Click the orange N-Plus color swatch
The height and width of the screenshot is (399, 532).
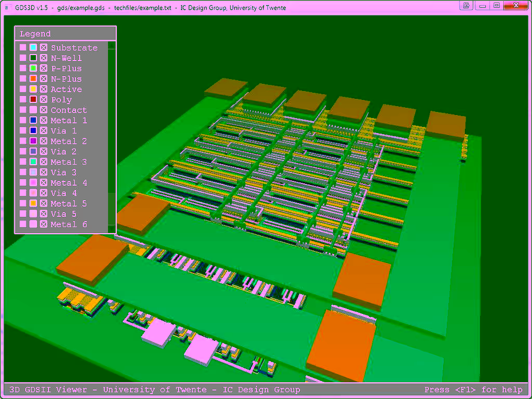pyautogui.click(x=33, y=78)
